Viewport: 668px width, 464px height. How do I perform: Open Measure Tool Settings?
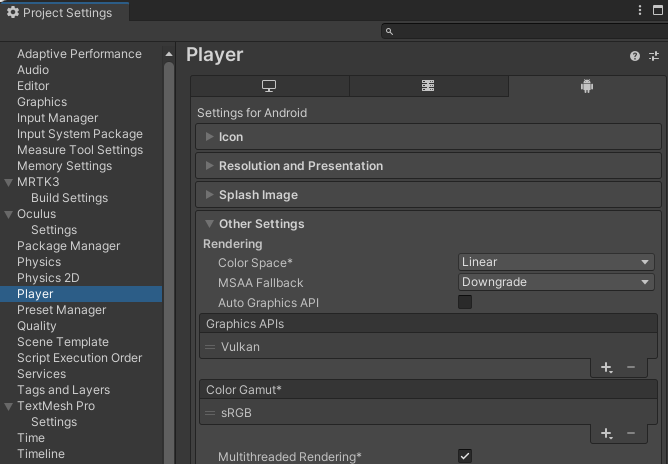[80, 150]
